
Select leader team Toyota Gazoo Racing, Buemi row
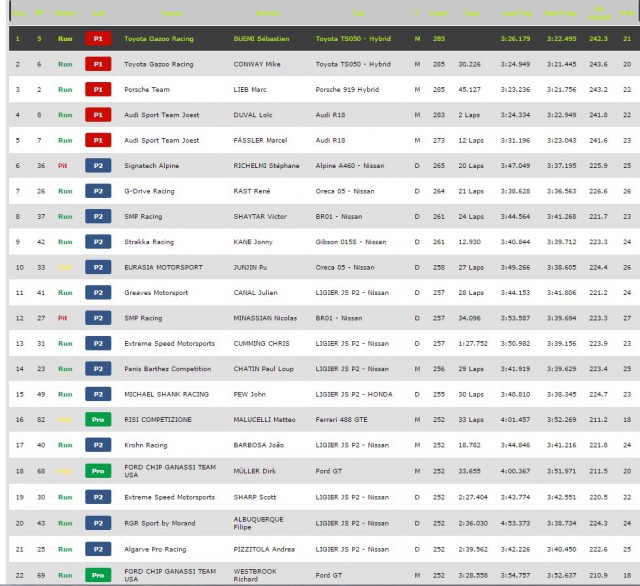159,39
